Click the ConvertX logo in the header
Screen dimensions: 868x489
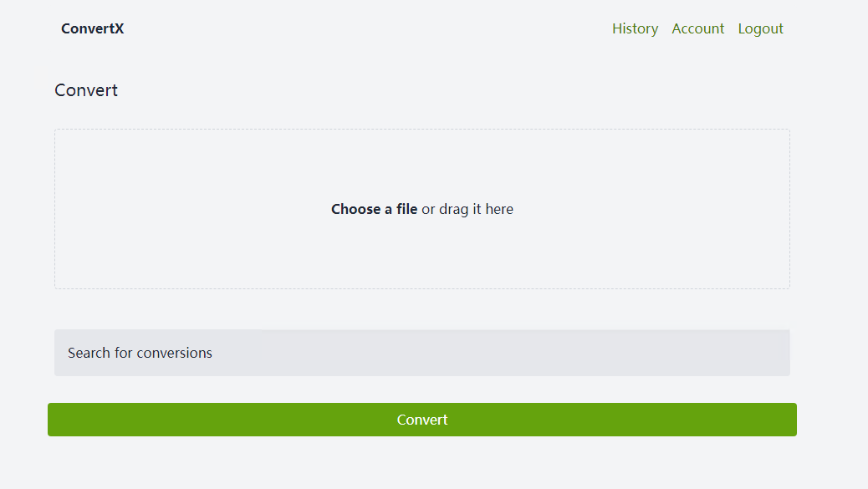tap(92, 28)
